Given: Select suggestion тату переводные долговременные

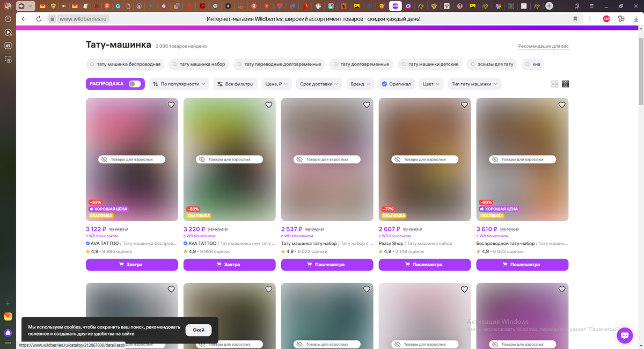Looking at the screenshot, I should tap(279, 64).
